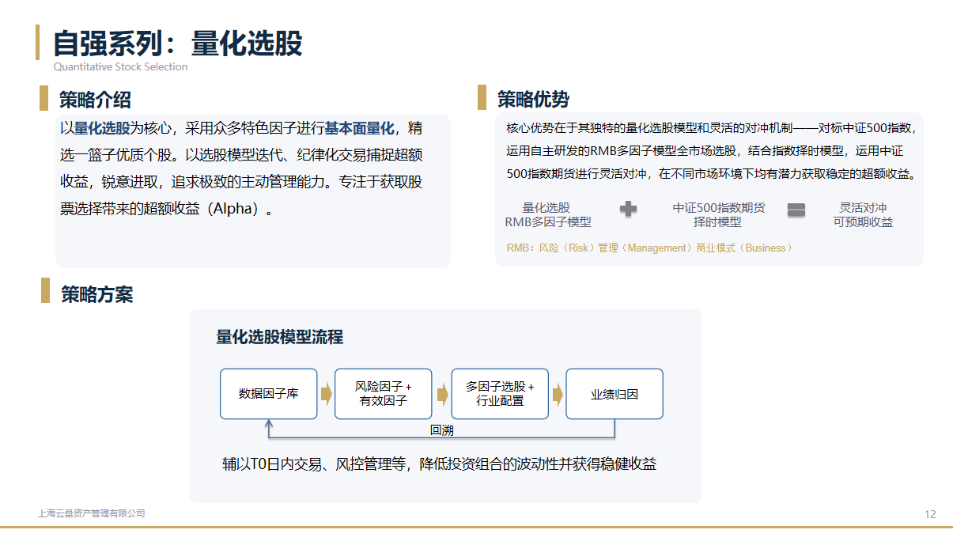Click the 量化选股 RMB多因子模型 label

click(548, 215)
